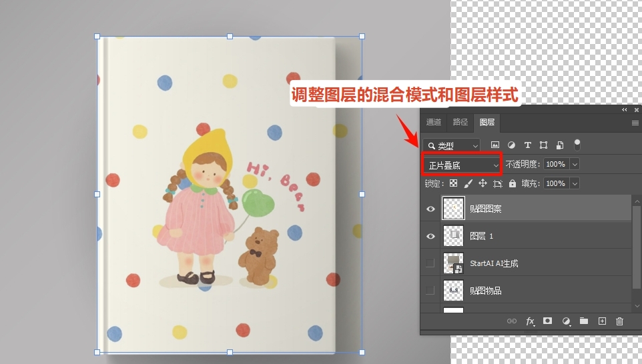Filter layers by type layers (T icon)
642x364 pixels.
pos(528,145)
